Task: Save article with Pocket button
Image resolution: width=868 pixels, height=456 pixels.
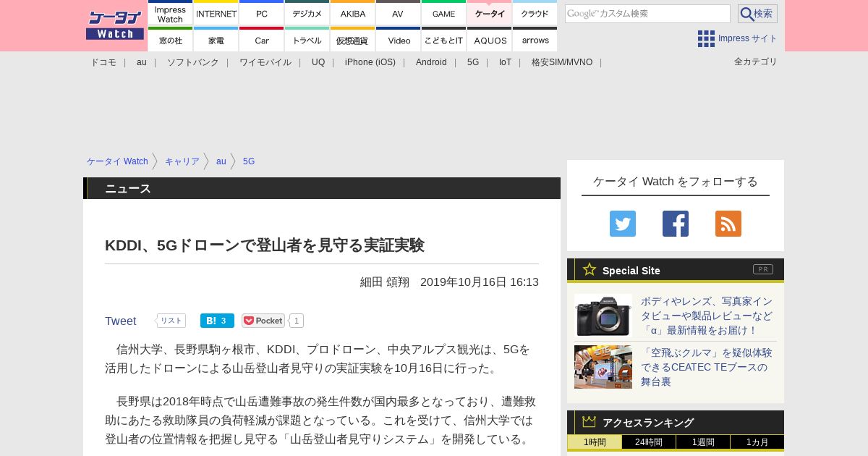Action: tap(263, 321)
